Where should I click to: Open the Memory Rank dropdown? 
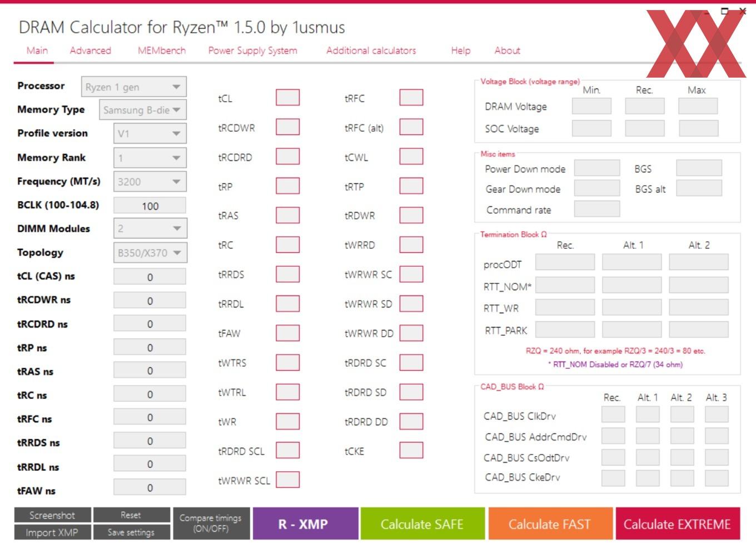(x=150, y=158)
